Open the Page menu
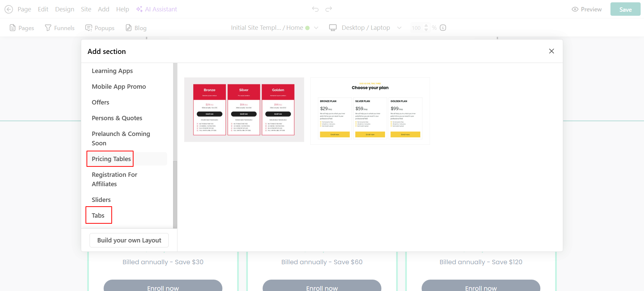 pyautogui.click(x=24, y=9)
